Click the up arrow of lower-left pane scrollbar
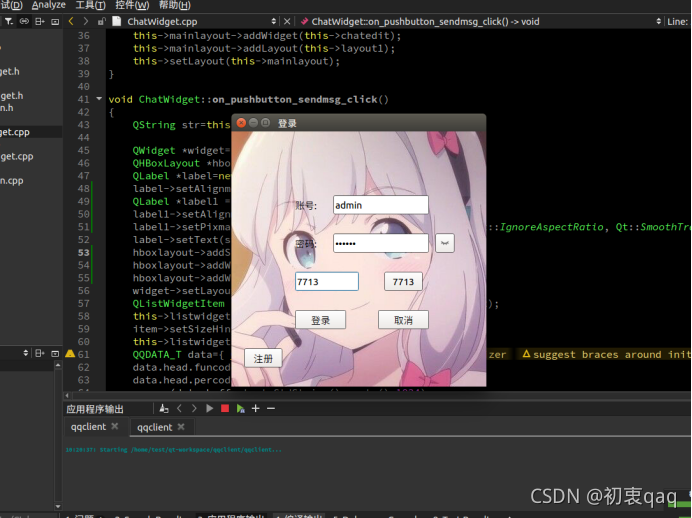Viewport: 692px width, 518px height. (58, 365)
